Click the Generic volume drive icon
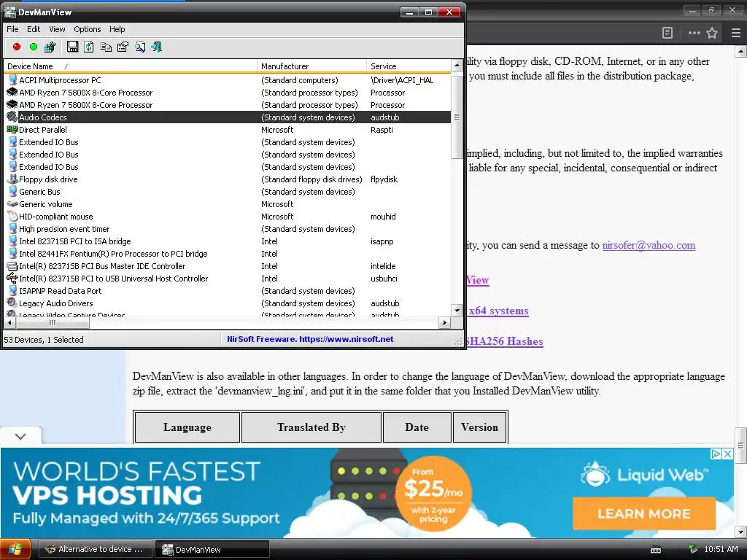 tap(12, 204)
